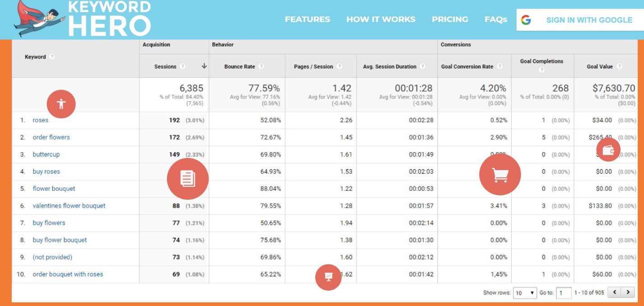Open the 'buy roses' keyword link

pyautogui.click(x=46, y=172)
